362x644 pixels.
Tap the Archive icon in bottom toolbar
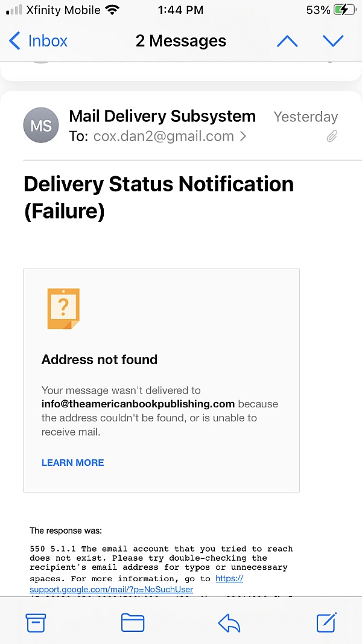(36, 622)
